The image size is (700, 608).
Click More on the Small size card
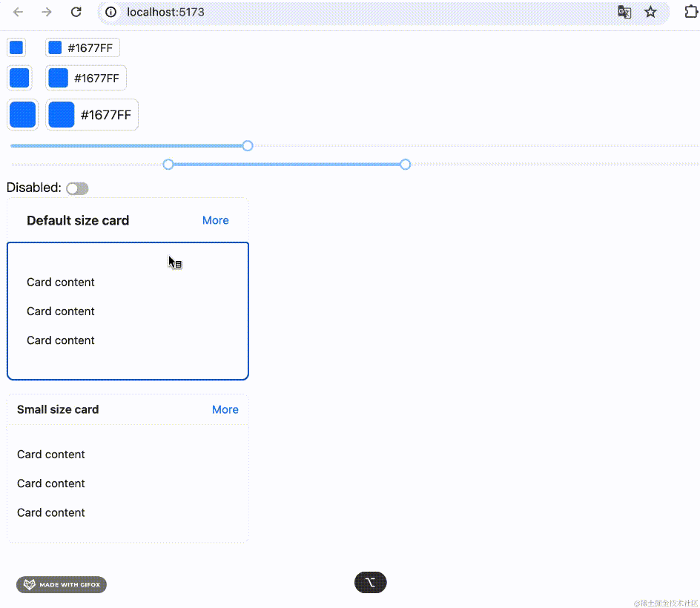pos(225,409)
